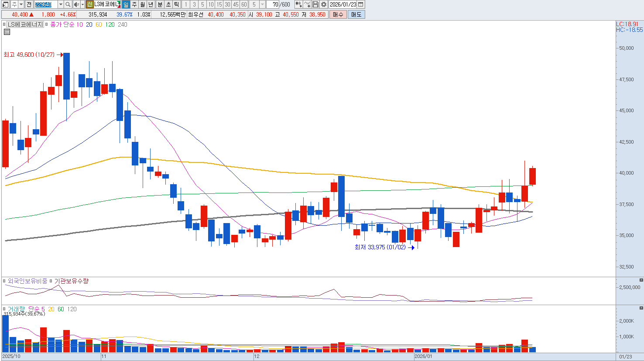Expand the dropdown next to 주 selector
Image resolution: width=644 pixels, height=361 pixels.
coord(21,4)
